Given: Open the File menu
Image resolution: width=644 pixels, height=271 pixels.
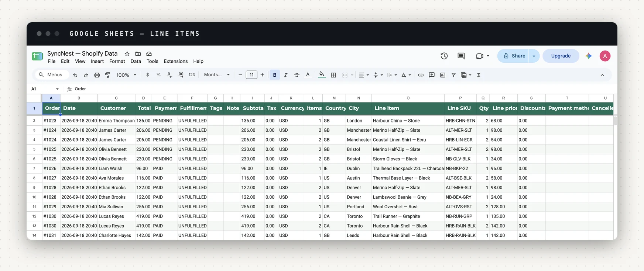Looking at the screenshot, I should 52,62.
